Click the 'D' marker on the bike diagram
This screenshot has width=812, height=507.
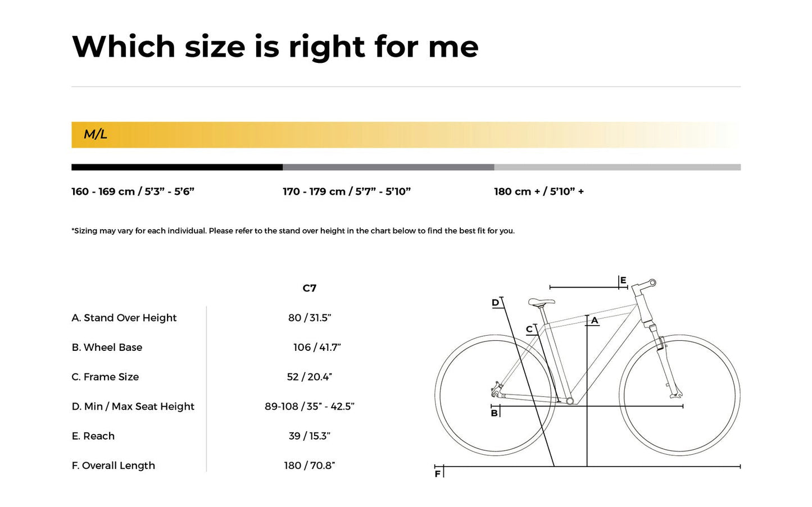click(x=495, y=303)
